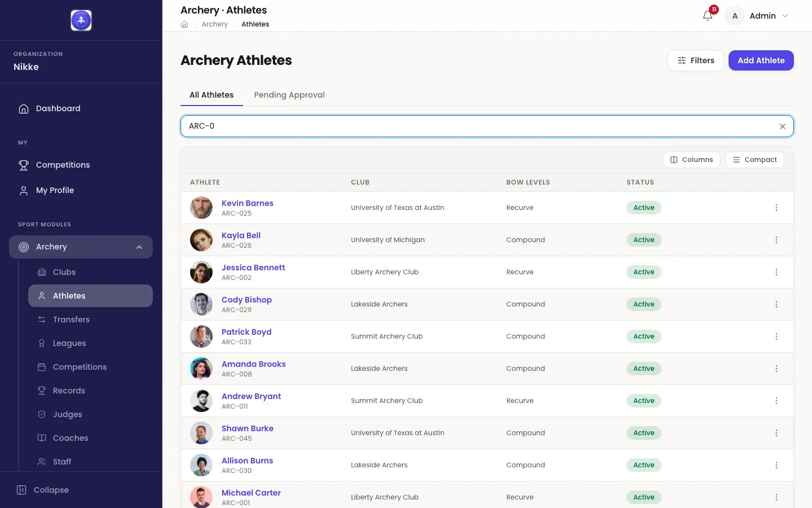Click the Athlete column header
This screenshot has height=508, width=812.
coord(205,182)
